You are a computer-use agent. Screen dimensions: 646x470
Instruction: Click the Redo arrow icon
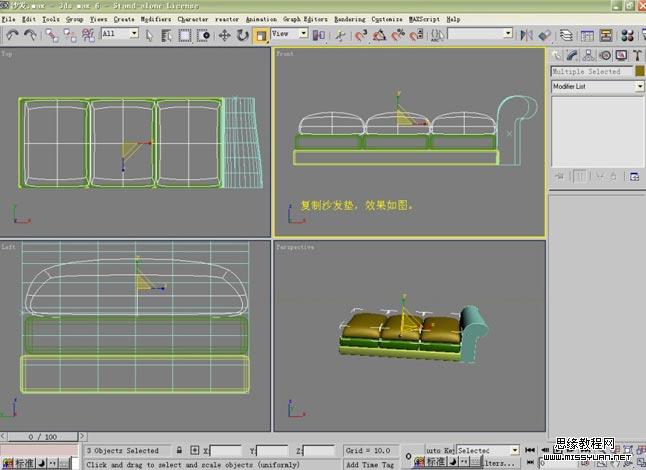[30, 36]
